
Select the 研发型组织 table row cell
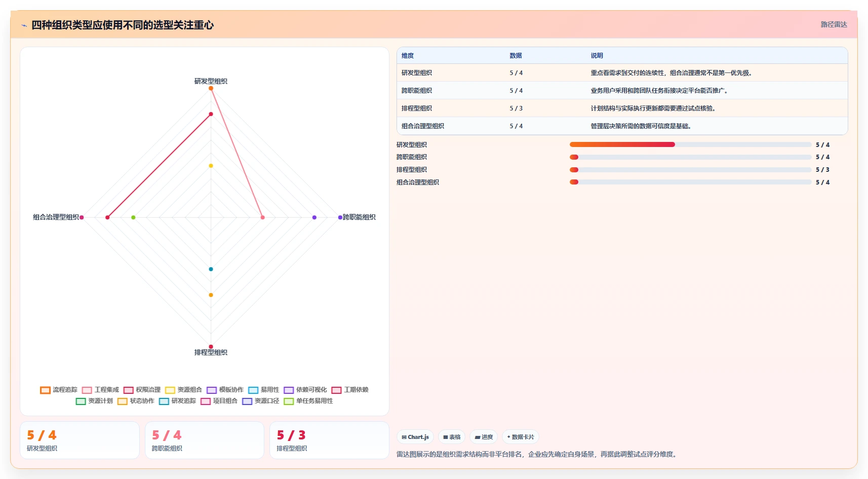pyautogui.click(x=417, y=73)
